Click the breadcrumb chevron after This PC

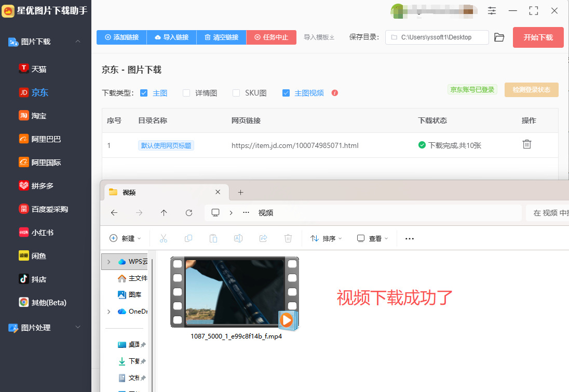click(x=231, y=213)
